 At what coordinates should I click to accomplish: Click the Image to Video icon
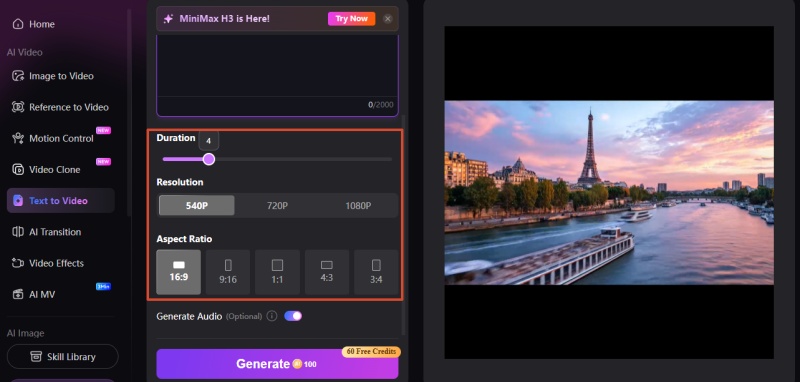18,76
